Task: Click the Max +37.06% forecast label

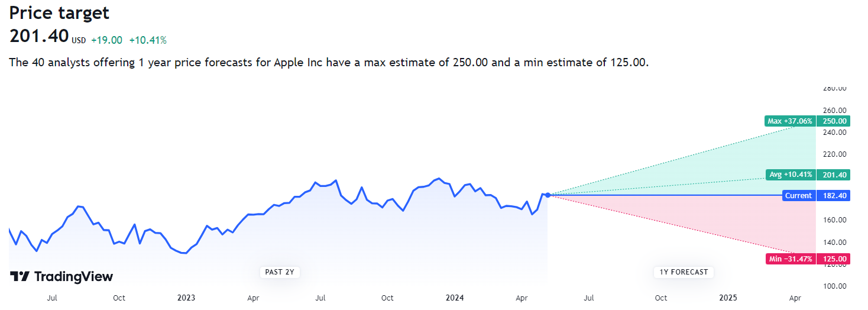Action: 789,121
